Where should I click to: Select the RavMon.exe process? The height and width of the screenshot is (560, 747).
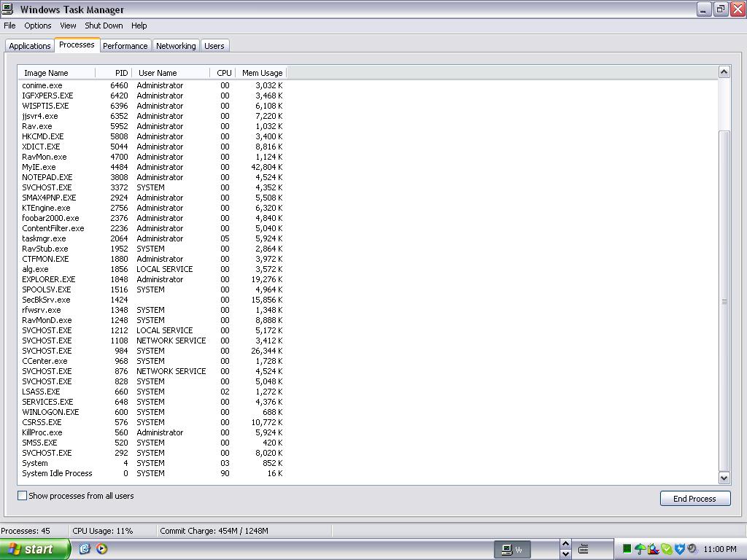(152, 157)
